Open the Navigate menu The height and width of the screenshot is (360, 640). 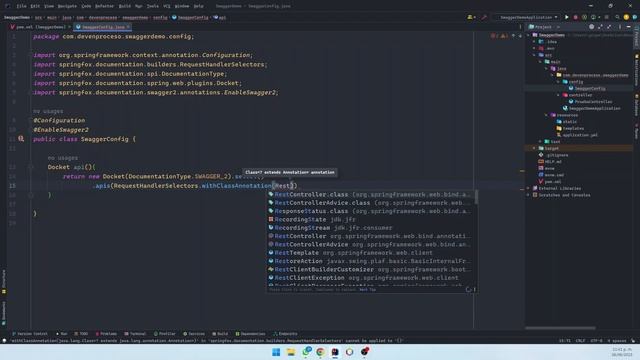click(67, 6)
